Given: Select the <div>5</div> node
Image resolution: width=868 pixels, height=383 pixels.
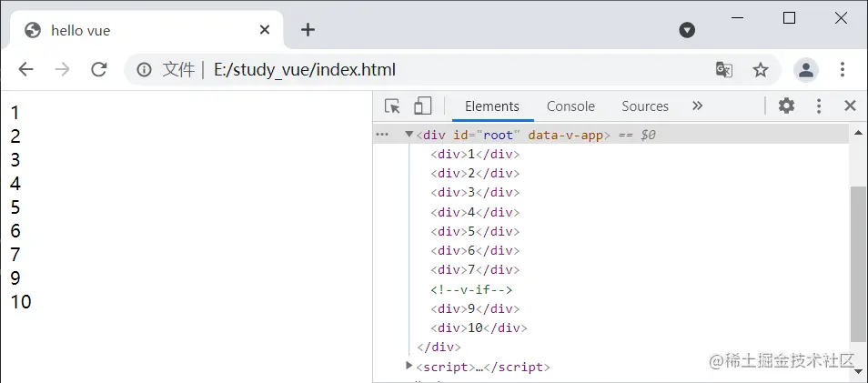Looking at the screenshot, I should (x=475, y=231).
